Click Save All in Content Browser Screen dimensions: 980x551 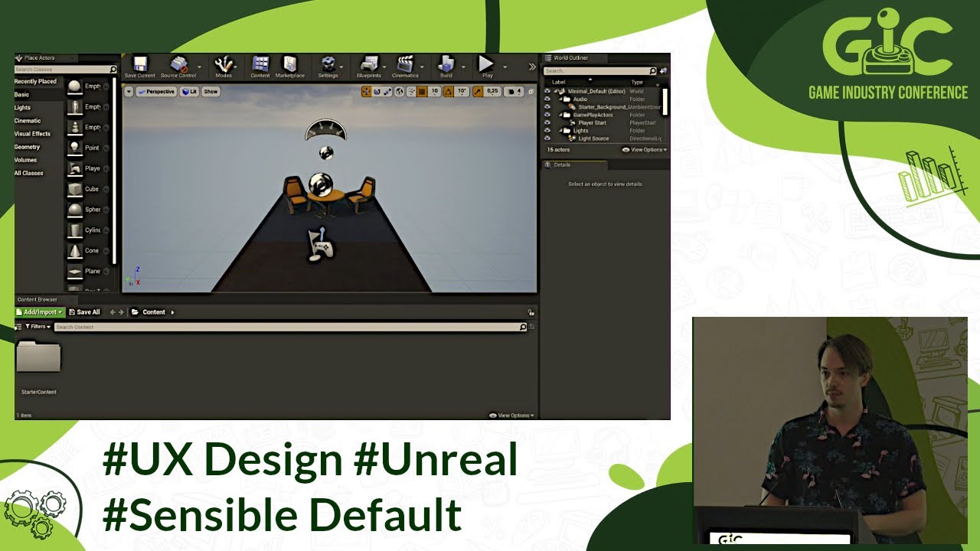click(85, 311)
